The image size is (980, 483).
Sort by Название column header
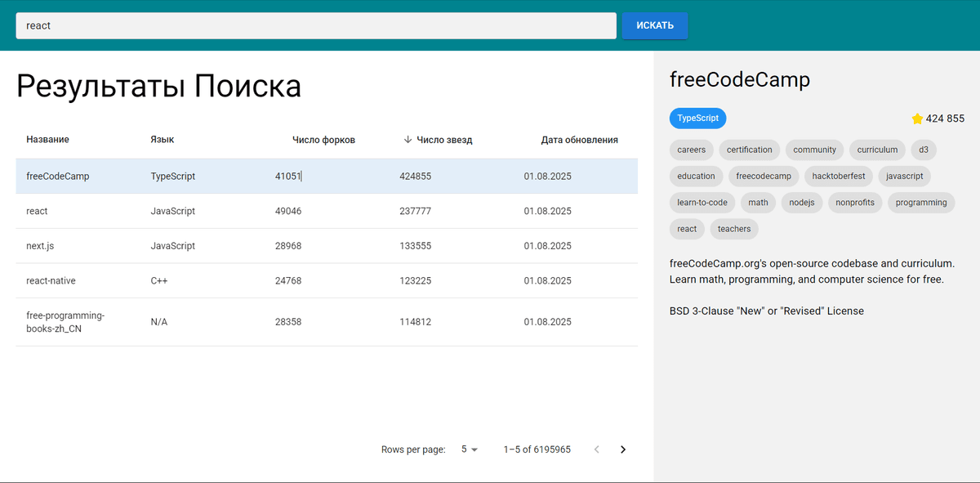point(47,140)
